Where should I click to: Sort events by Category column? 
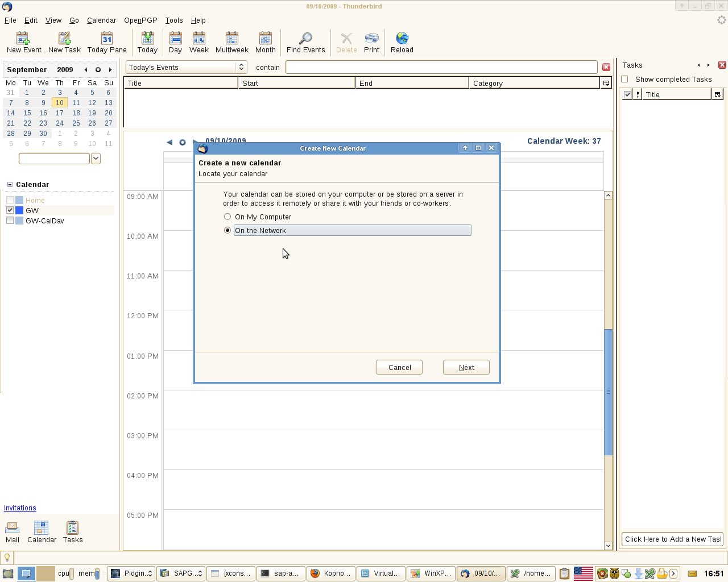(x=535, y=83)
